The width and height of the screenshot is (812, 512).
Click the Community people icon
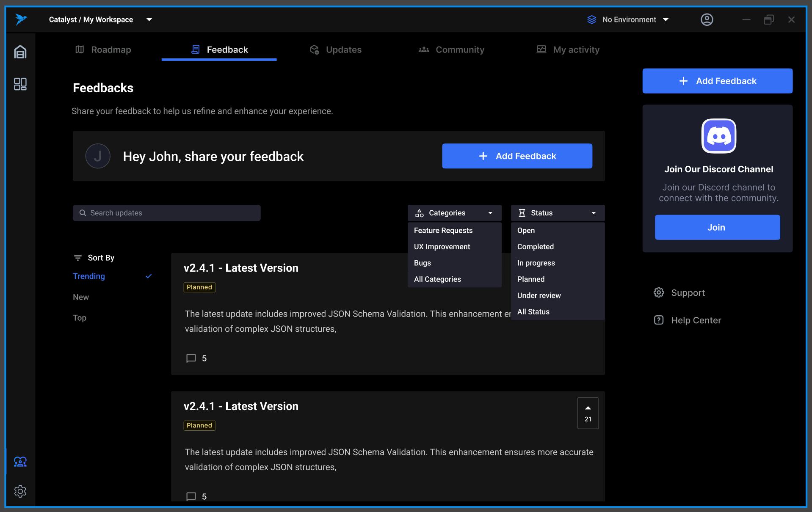[x=424, y=50]
